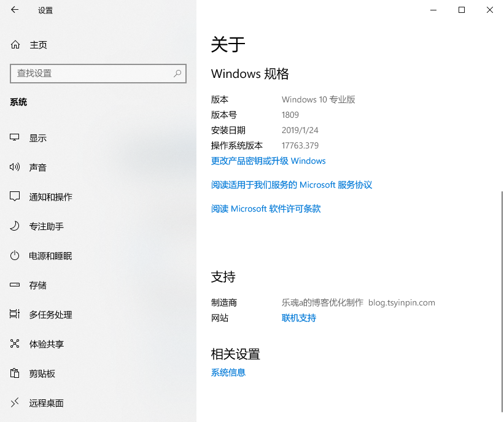This screenshot has width=504, height=422.
Task: Click the OS build 17763.379
Action: (x=300, y=146)
